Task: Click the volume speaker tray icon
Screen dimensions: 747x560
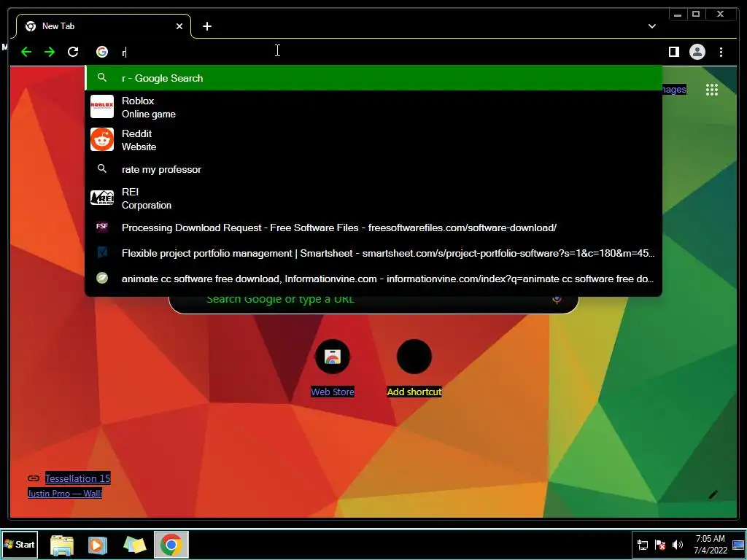Action: click(x=678, y=545)
